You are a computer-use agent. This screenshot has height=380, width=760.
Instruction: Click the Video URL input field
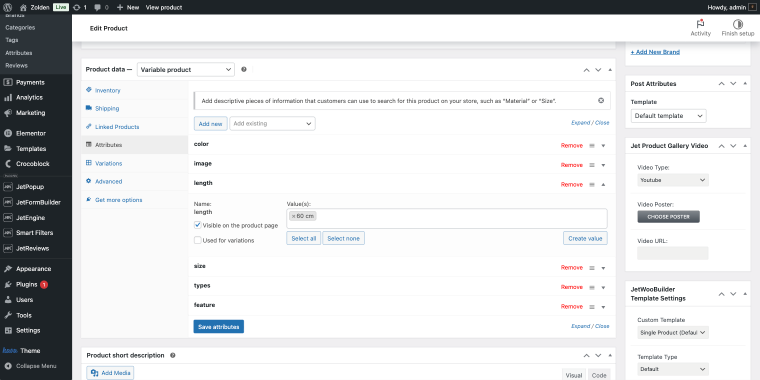[x=673, y=253]
